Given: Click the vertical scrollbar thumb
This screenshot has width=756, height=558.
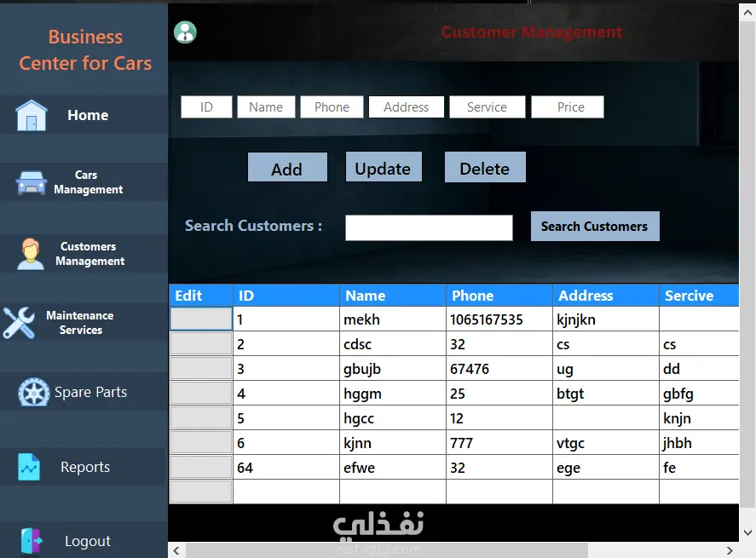Looking at the screenshot, I should tap(747, 264).
